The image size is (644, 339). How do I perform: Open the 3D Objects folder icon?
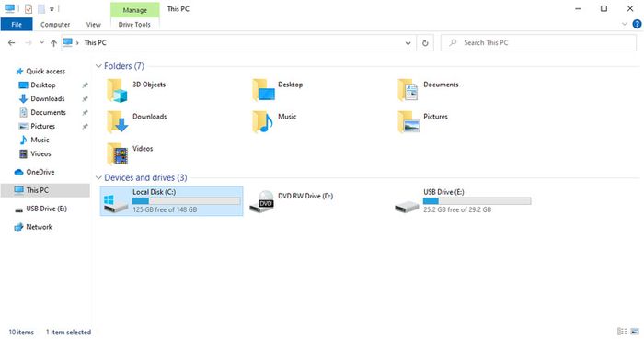(x=117, y=90)
